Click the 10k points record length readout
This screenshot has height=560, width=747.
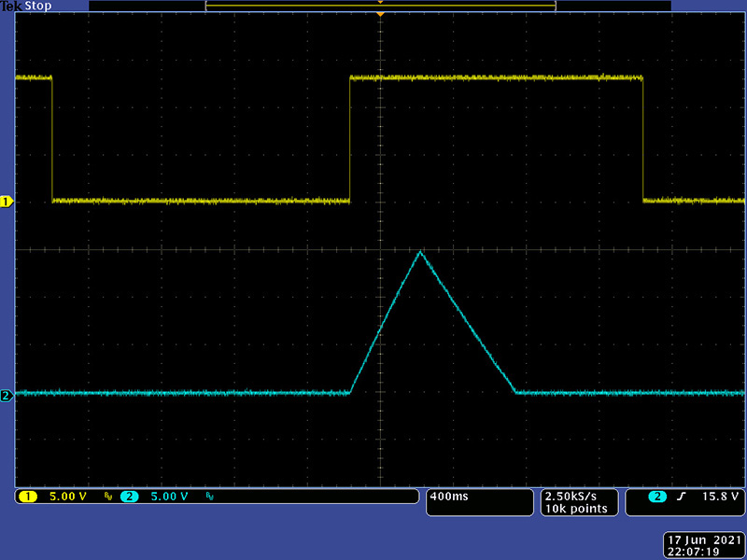click(576, 509)
